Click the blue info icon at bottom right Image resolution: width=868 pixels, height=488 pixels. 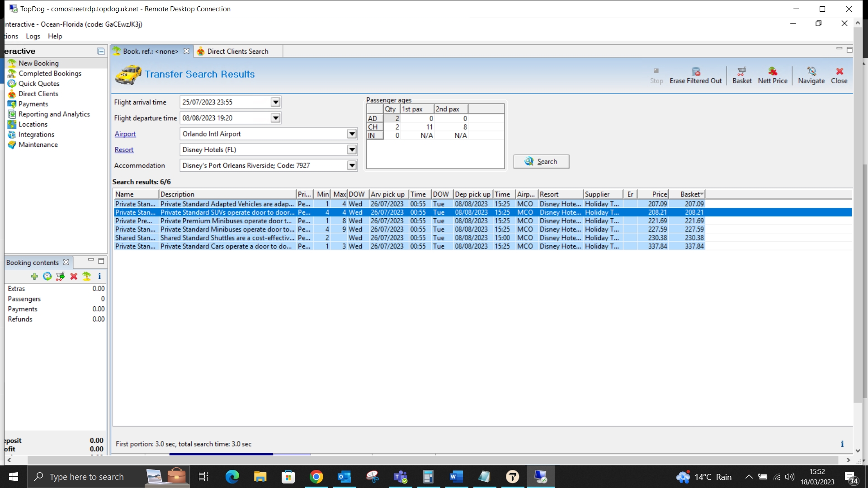842,444
